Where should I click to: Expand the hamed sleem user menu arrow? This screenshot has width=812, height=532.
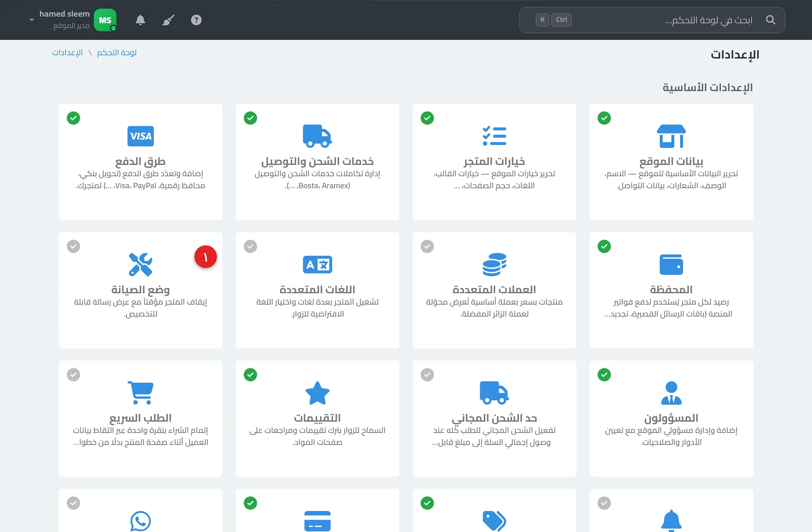(x=32, y=20)
